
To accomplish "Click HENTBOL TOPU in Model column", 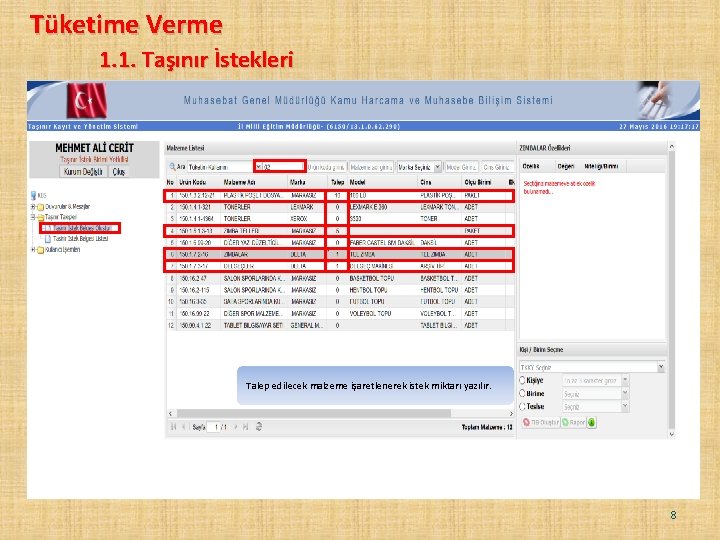I will (x=368, y=290).
